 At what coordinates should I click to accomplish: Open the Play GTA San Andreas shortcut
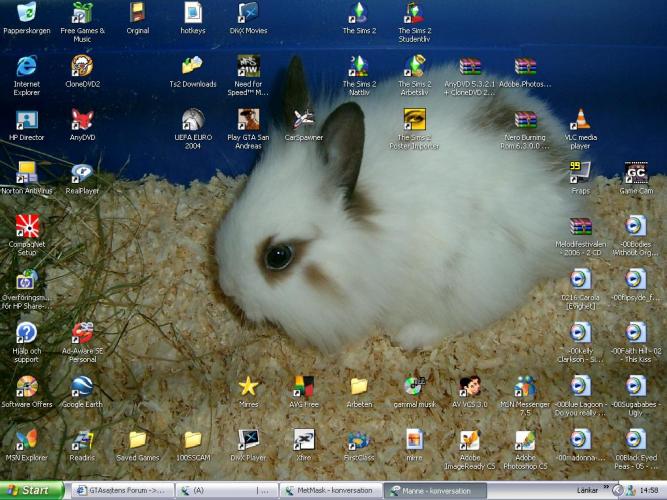(x=248, y=121)
